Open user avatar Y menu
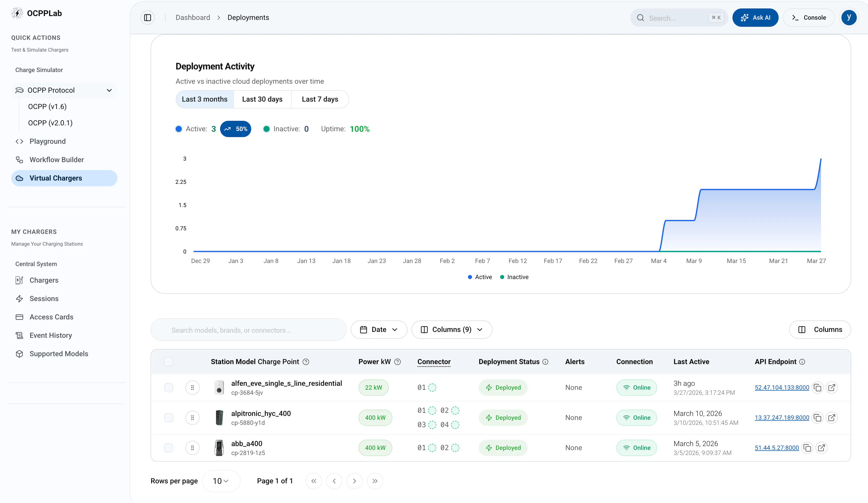868x503 pixels. pyautogui.click(x=849, y=18)
